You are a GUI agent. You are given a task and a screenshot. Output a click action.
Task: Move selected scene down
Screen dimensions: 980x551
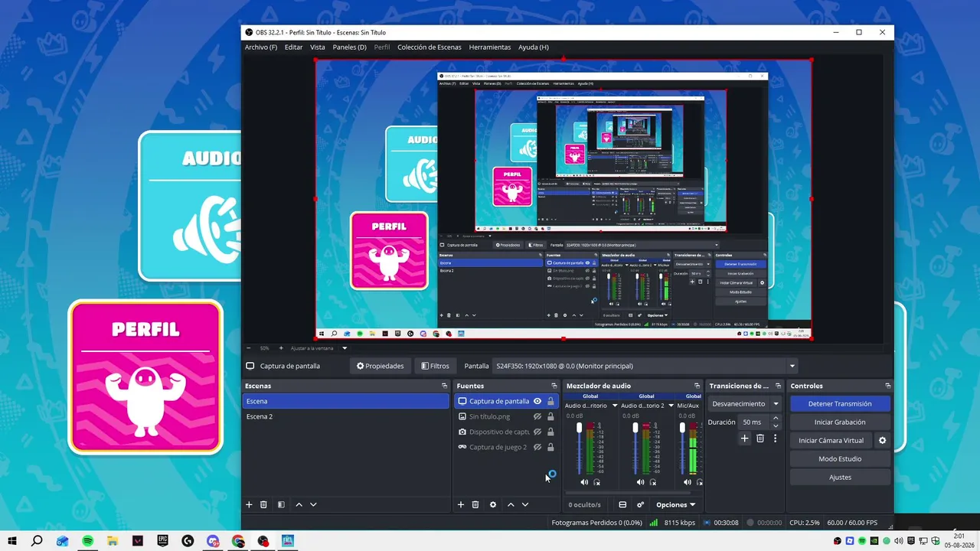pyautogui.click(x=313, y=504)
